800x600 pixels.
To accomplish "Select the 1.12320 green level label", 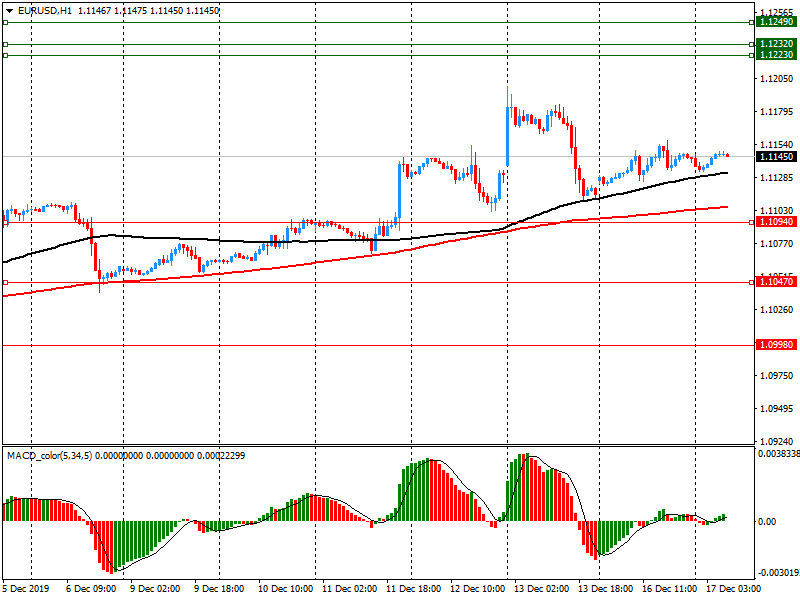I will 776,44.
